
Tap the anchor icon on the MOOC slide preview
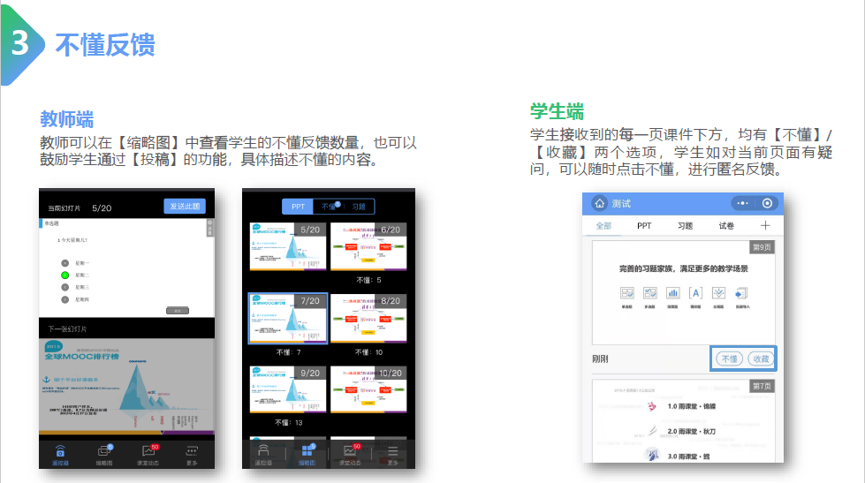(x=47, y=379)
